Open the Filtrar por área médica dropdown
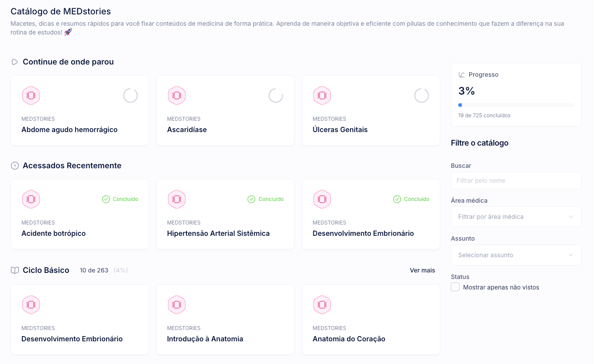594x364 pixels. click(516, 217)
